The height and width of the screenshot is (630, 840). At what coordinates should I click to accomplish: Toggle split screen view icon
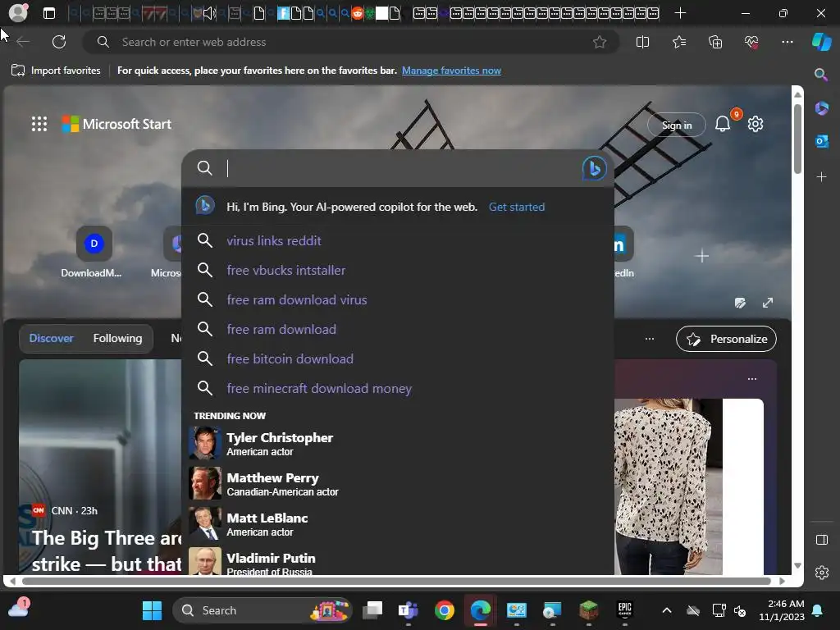tap(642, 42)
